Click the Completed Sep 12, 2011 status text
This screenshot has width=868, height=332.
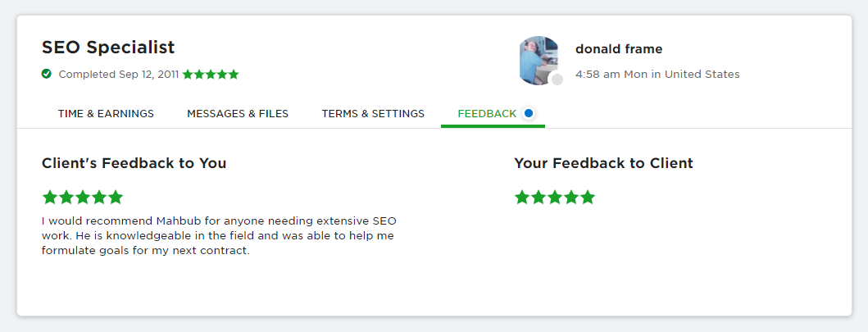click(x=119, y=75)
